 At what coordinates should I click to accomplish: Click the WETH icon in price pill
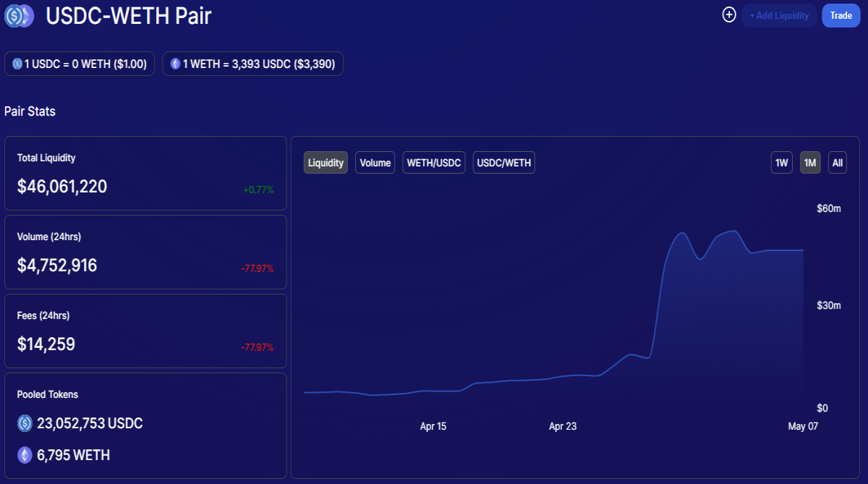tap(175, 64)
